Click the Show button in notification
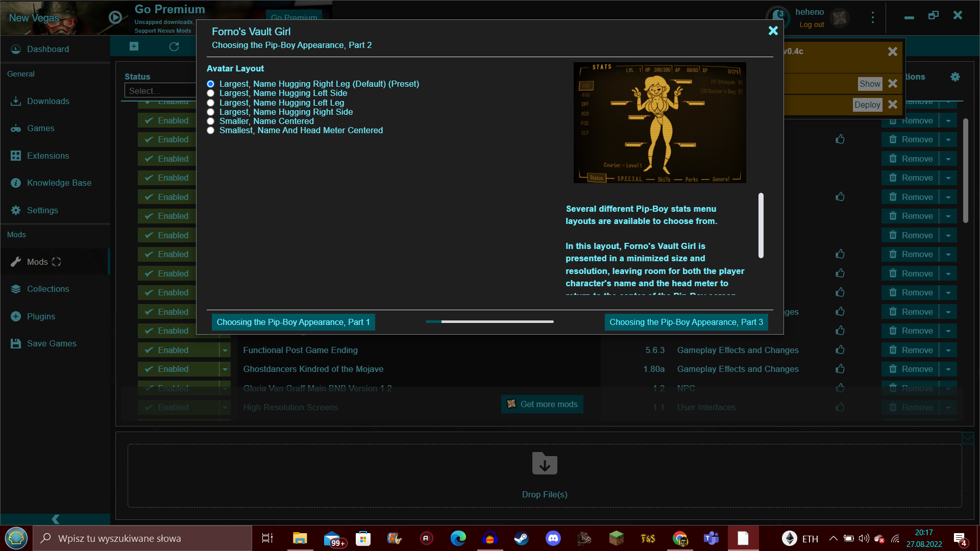This screenshot has width=980, height=551. point(870,84)
